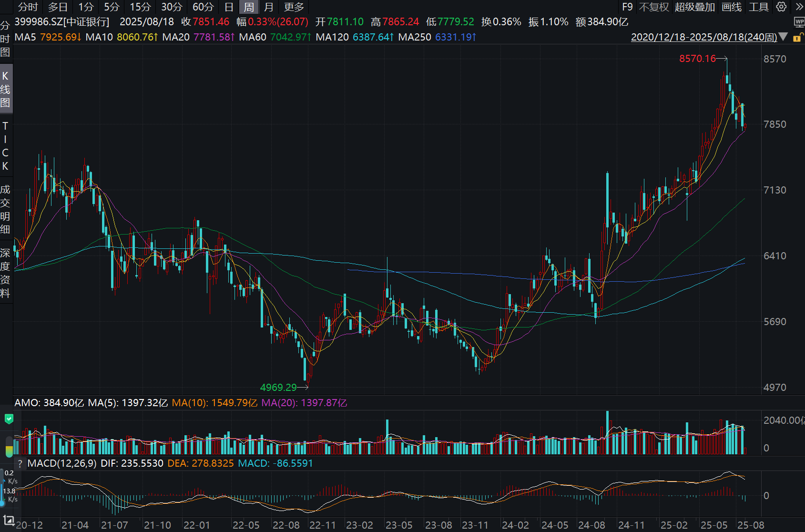Screen dimensions: 805x532
Task: Select the 画线 drawing tool button
Action: point(732,7)
